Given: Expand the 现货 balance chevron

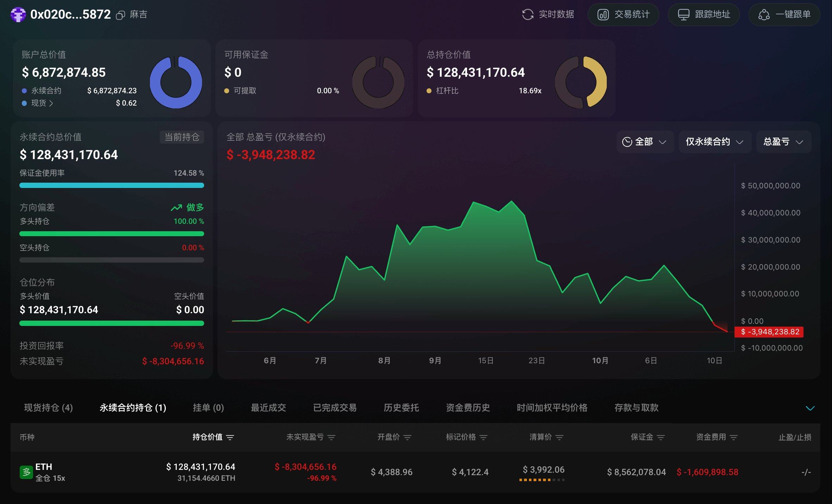Looking at the screenshot, I should pyautogui.click(x=51, y=103).
